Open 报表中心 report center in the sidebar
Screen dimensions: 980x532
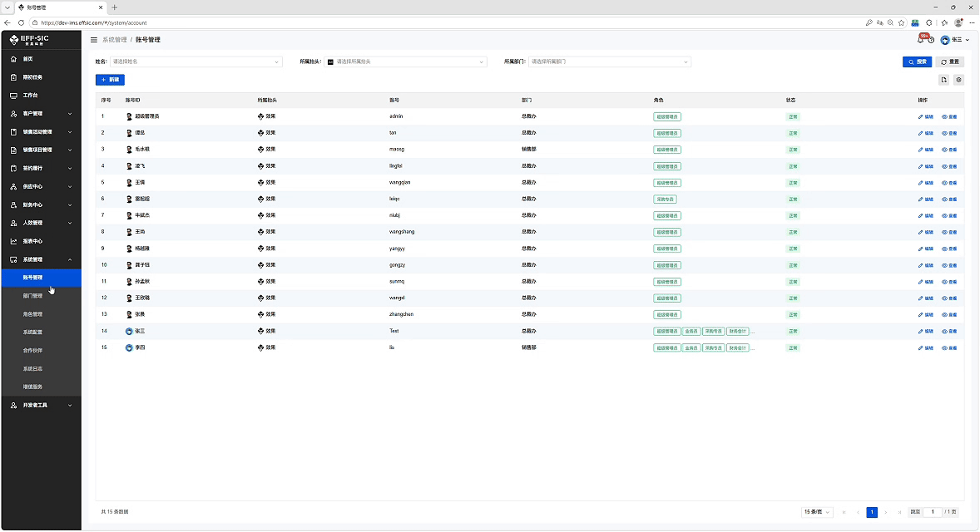pos(42,241)
